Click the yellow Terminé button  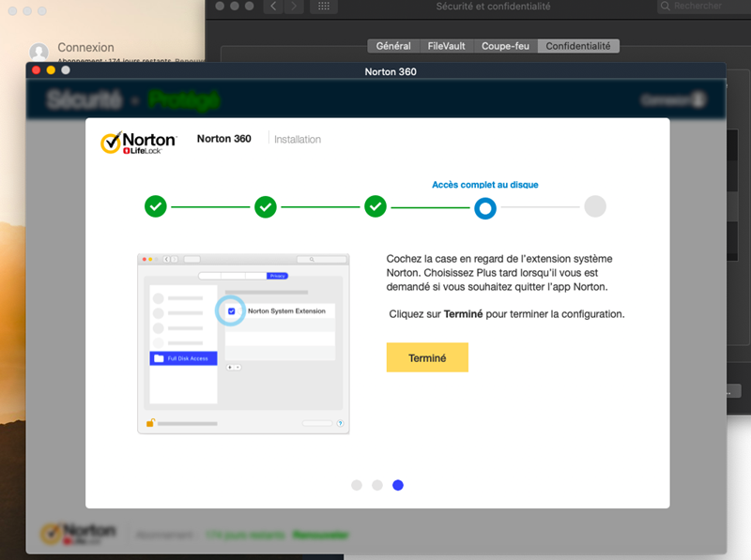tap(427, 357)
